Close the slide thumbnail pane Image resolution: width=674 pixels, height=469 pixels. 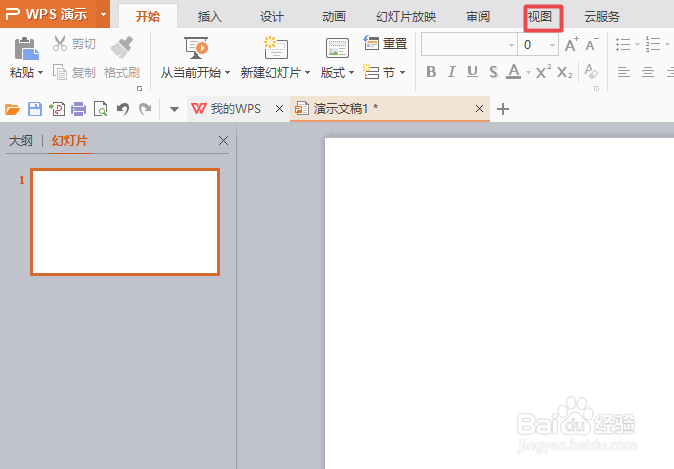tap(223, 141)
